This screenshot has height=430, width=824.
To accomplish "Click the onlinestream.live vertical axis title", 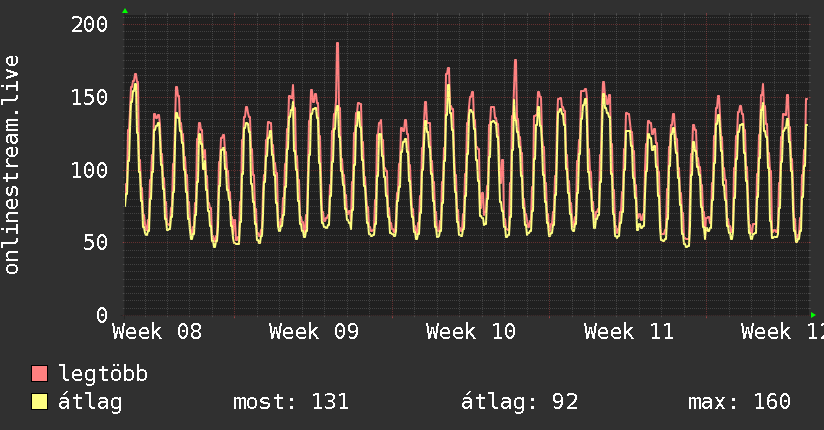I will click(x=13, y=165).
